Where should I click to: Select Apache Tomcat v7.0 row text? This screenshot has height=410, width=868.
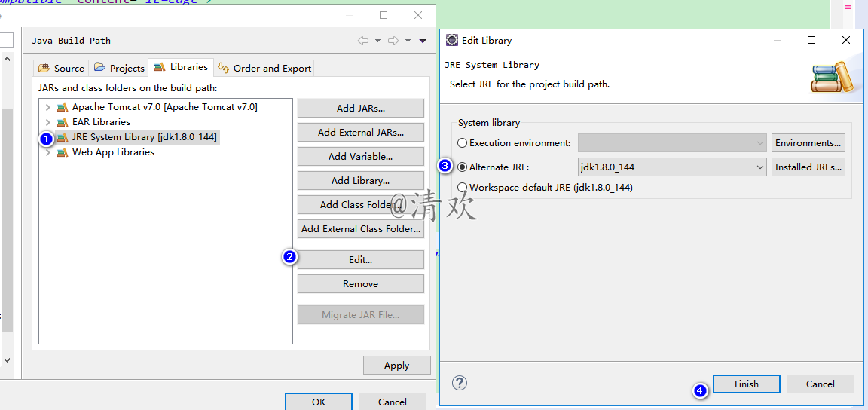(165, 107)
